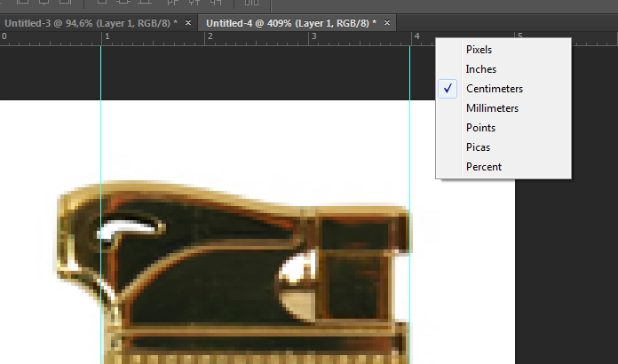
Task: Choose Pixels as ruler unit
Action: coord(479,50)
